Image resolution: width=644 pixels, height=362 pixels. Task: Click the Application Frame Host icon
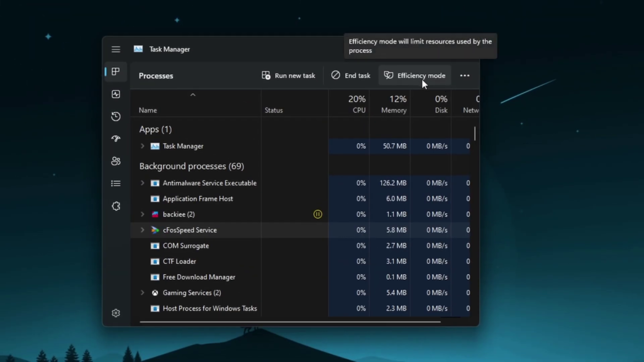(155, 199)
